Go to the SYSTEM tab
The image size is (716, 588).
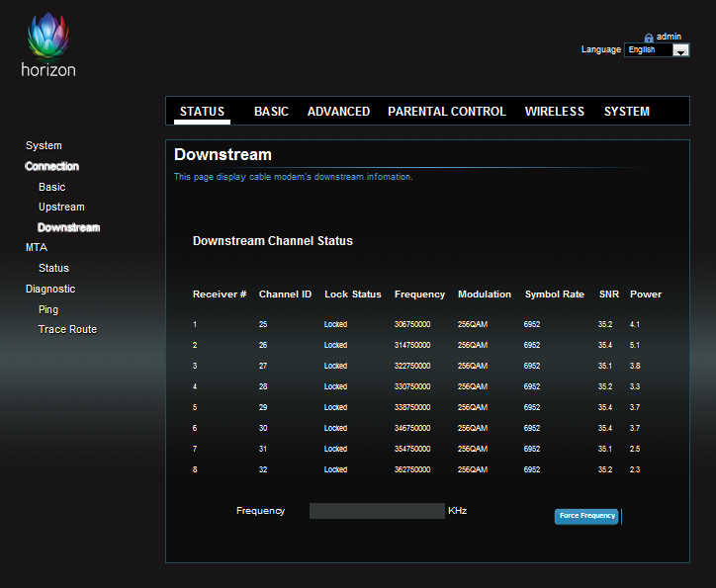(627, 112)
